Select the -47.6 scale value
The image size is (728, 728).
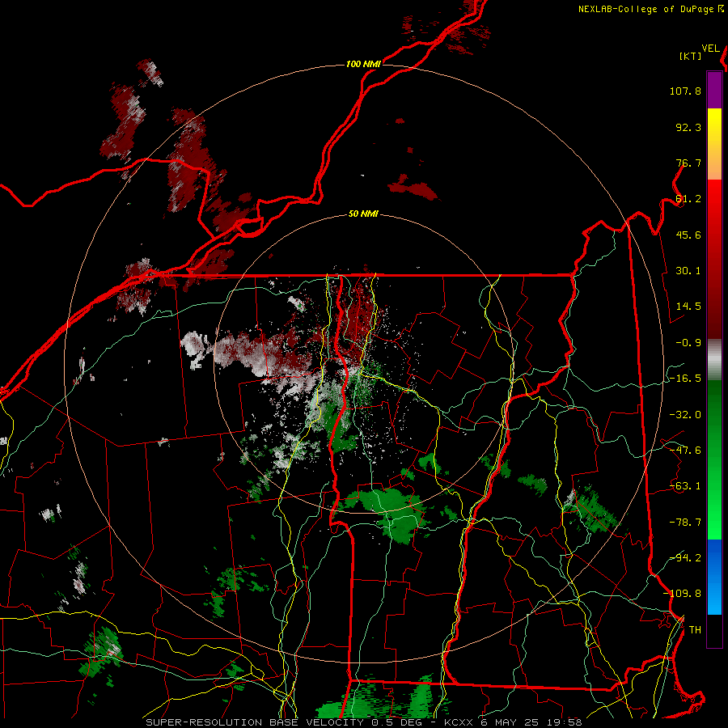click(685, 451)
